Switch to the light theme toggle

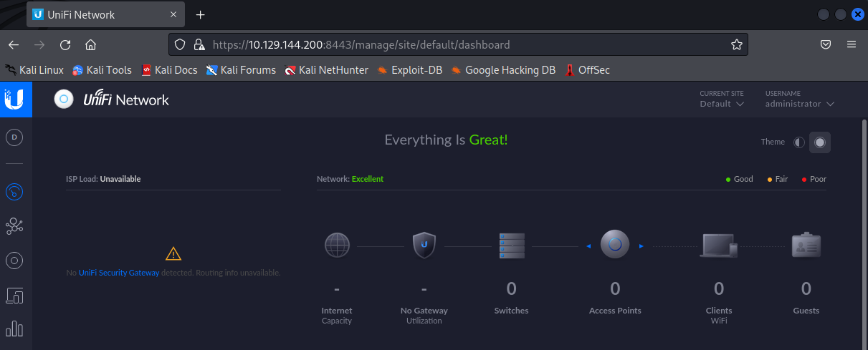point(799,142)
